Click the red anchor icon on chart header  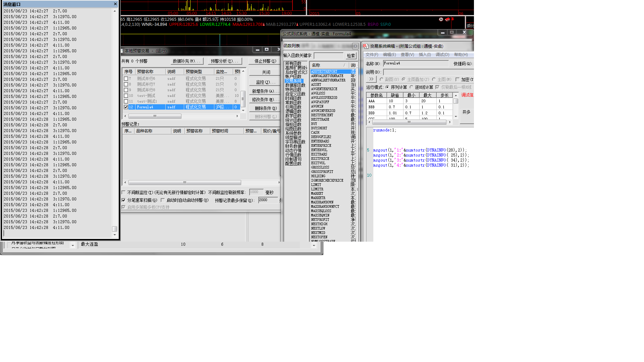453,19
